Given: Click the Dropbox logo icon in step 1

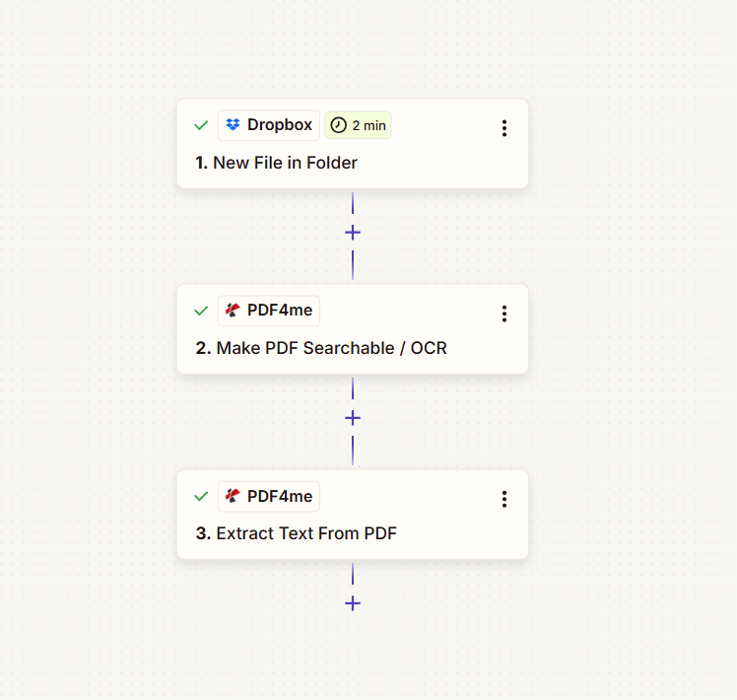Looking at the screenshot, I should (233, 125).
